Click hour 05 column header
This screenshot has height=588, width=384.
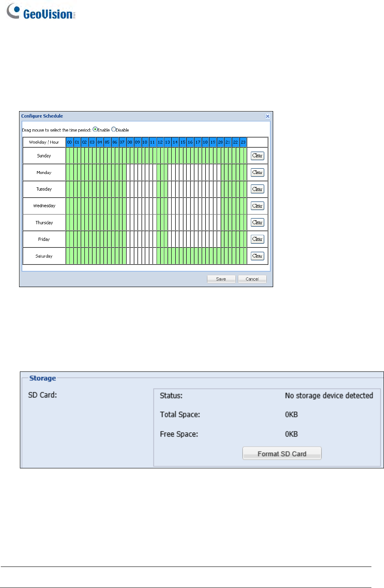pos(107,142)
